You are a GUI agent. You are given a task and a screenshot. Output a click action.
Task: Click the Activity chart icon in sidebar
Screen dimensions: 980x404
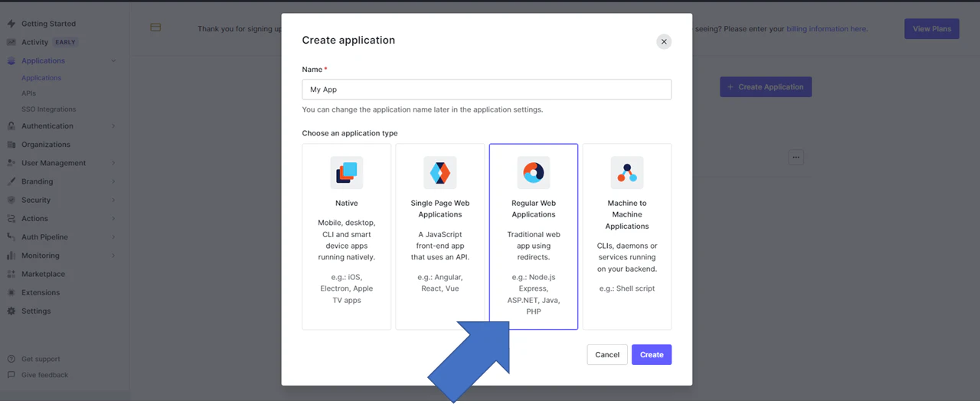tap(11, 42)
